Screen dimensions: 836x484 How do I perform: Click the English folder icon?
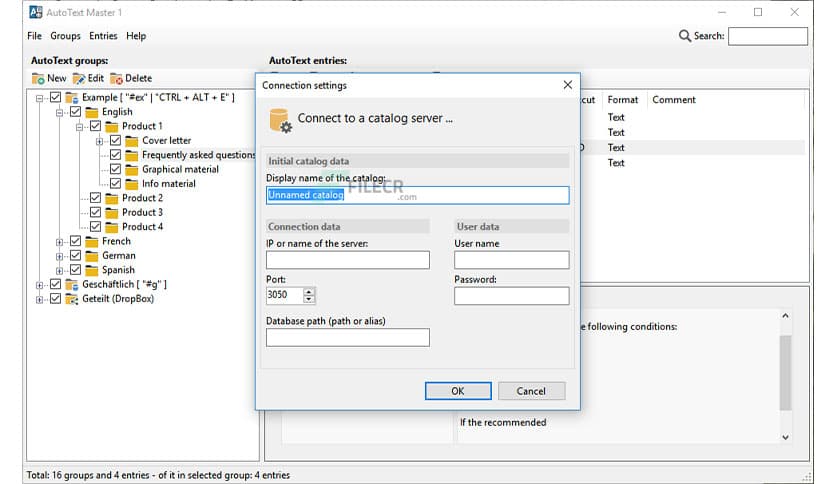pyautogui.click(x=92, y=112)
